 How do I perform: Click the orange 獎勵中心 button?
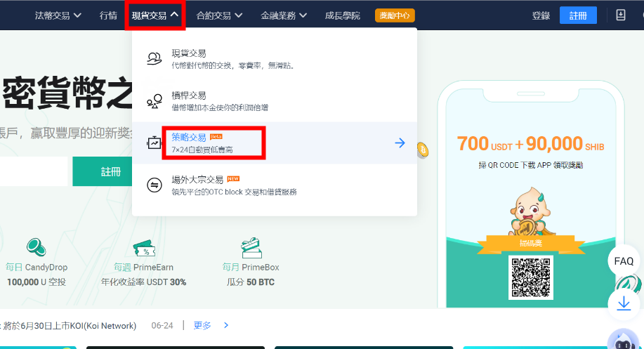395,15
